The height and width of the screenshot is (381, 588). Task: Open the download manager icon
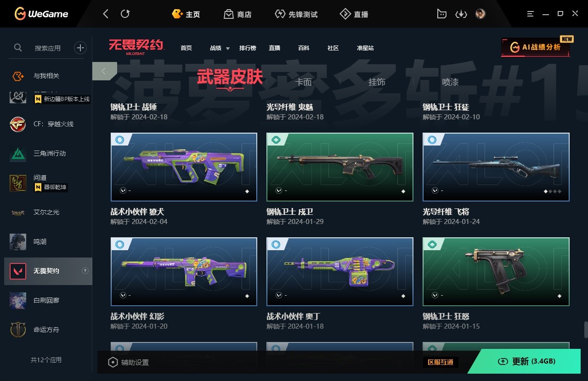461,14
